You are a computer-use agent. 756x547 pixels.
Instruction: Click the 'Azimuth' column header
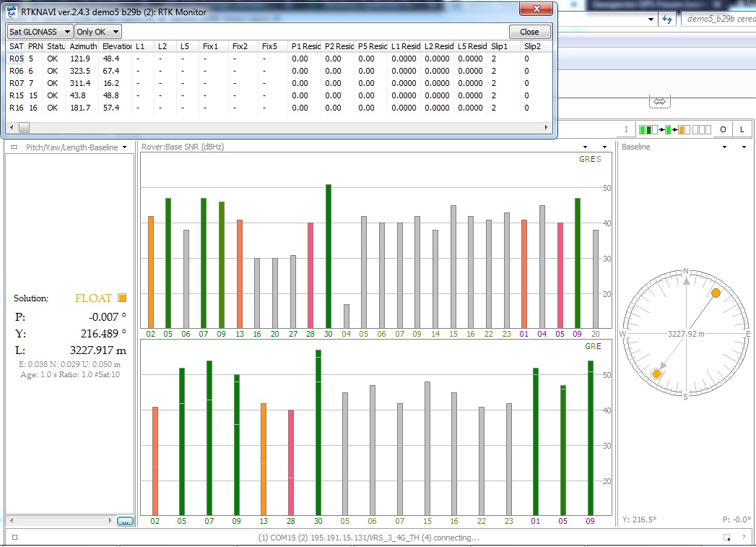pyautogui.click(x=83, y=46)
